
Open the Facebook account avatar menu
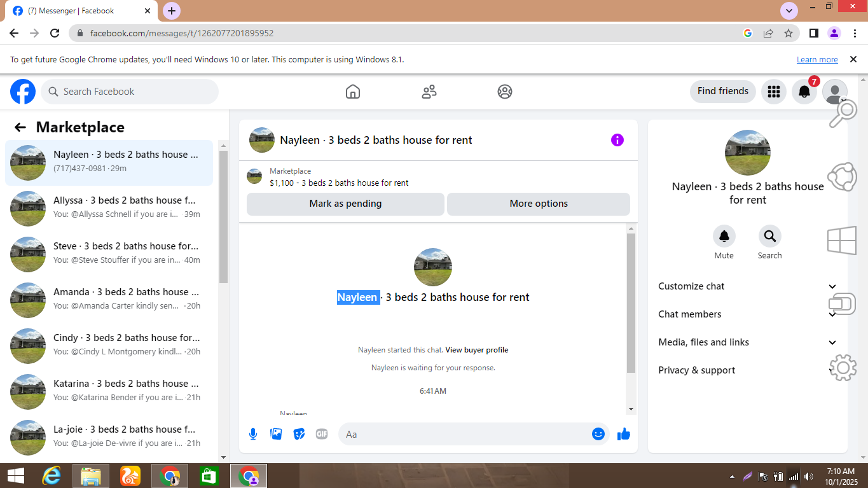coord(835,92)
